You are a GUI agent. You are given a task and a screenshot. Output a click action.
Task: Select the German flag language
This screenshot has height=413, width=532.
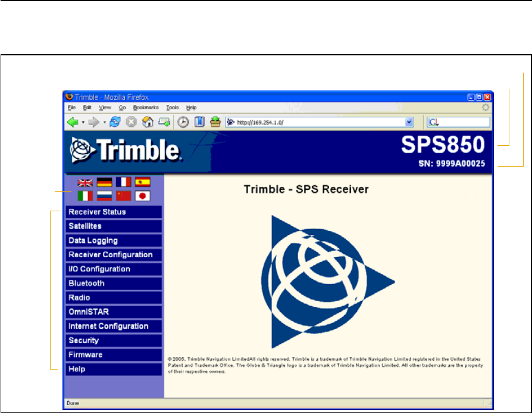pyautogui.click(x=105, y=182)
